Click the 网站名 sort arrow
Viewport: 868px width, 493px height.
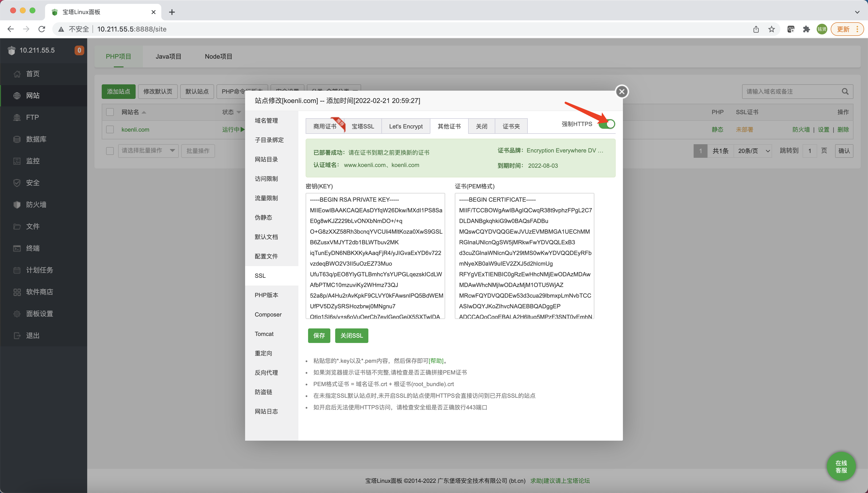(x=144, y=112)
